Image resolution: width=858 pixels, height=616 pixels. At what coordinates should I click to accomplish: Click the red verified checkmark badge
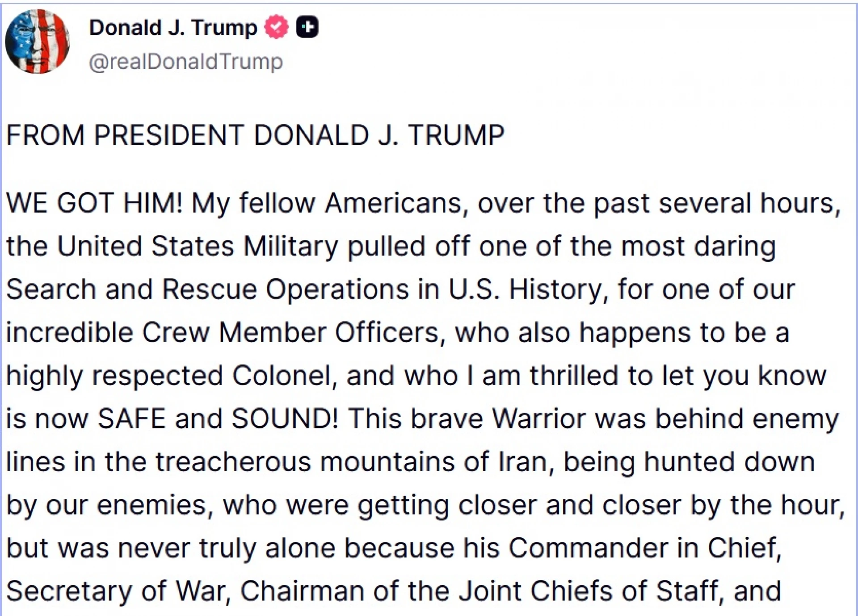coord(276,27)
